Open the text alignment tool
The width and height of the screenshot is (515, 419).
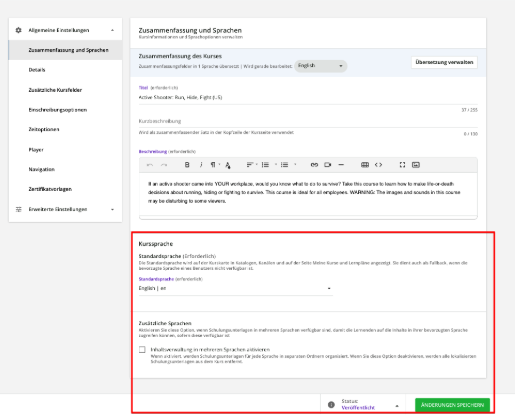[250, 165]
